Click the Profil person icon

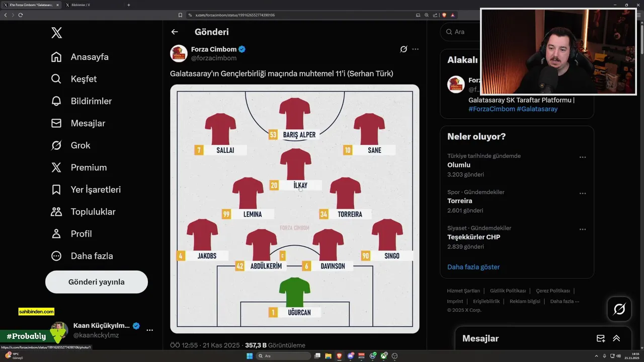pos(56,234)
